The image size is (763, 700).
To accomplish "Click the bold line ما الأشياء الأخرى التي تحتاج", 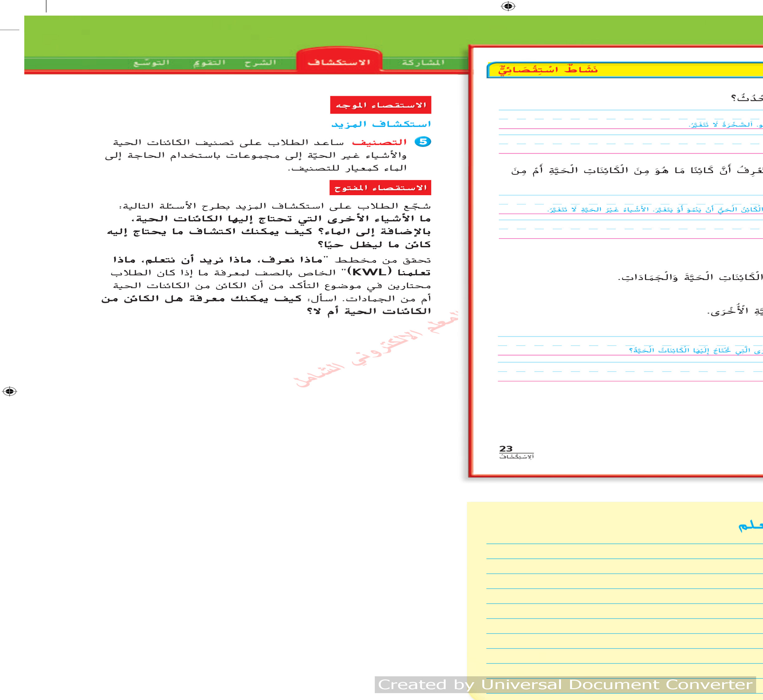I will (281, 219).
